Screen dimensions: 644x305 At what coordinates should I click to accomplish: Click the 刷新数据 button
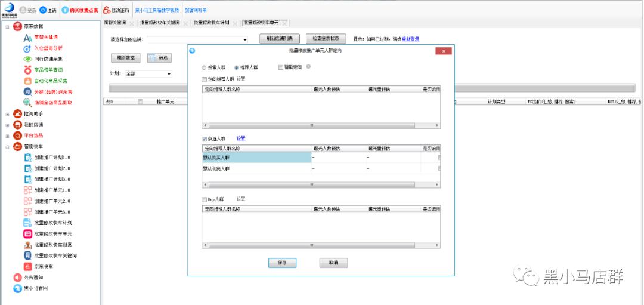click(126, 58)
